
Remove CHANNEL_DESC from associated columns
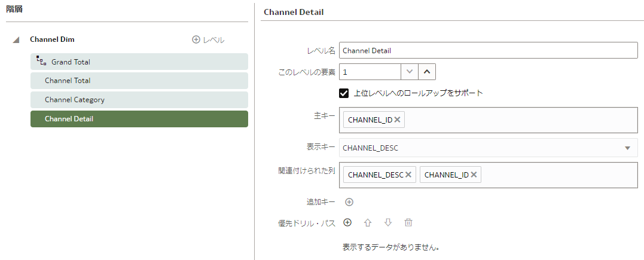coord(408,175)
